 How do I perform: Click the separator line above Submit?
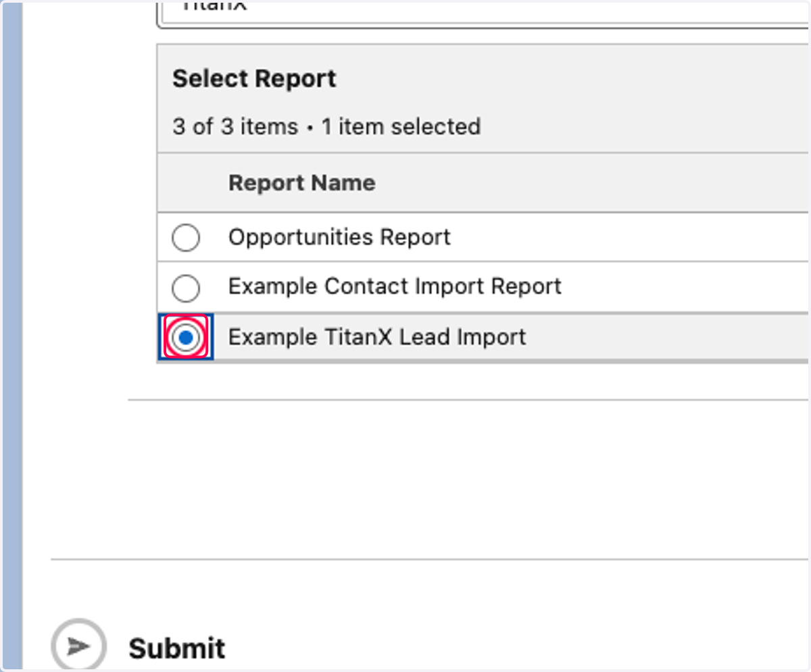[430, 559]
